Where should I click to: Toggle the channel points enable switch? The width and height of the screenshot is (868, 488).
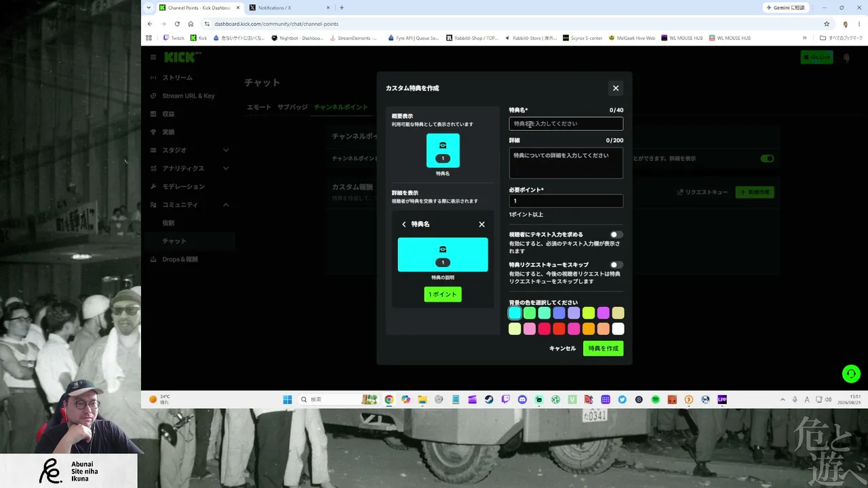pos(767,159)
